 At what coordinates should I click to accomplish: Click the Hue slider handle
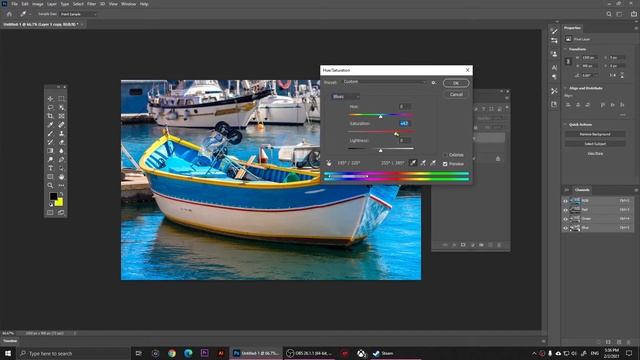pyautogui.click(x=381, y=117)
